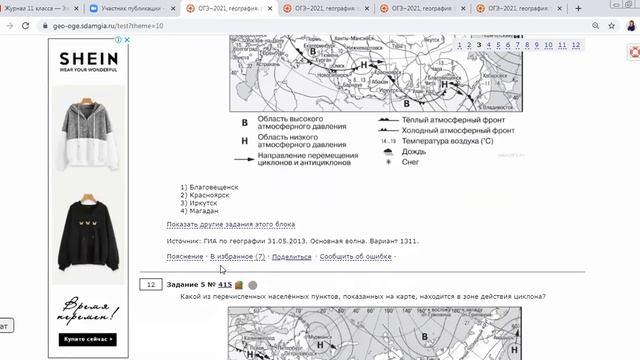The height and width of the screenshot is (360, 640).
Task: Click answer option 3) Иркутск
Action: click(199, 203)
